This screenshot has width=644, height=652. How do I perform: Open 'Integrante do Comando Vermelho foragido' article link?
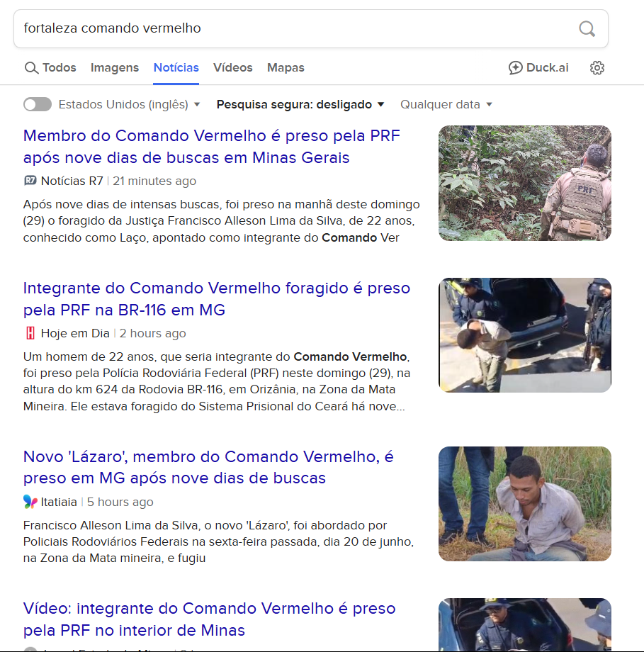pyautogui.click(x=217, y=299)
